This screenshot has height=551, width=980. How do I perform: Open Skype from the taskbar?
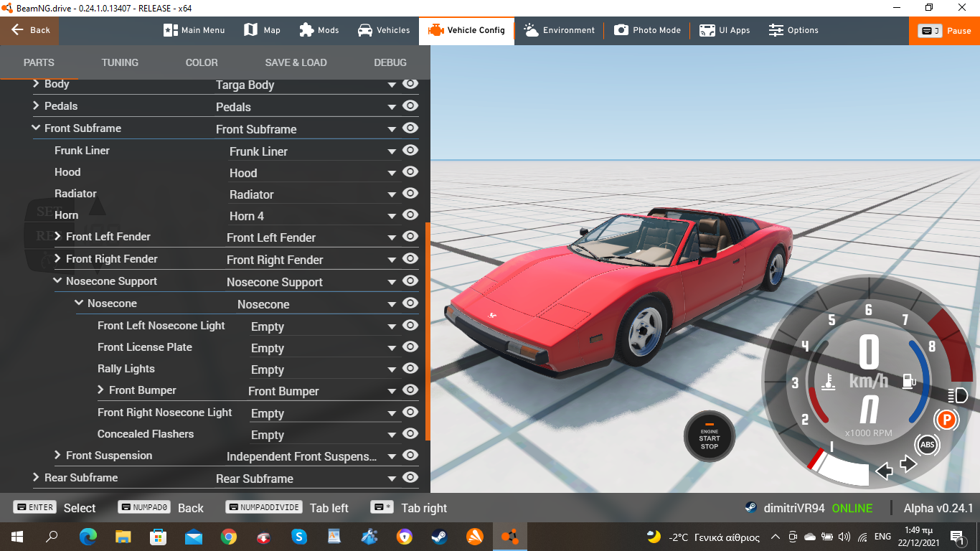tap(299, 536)
